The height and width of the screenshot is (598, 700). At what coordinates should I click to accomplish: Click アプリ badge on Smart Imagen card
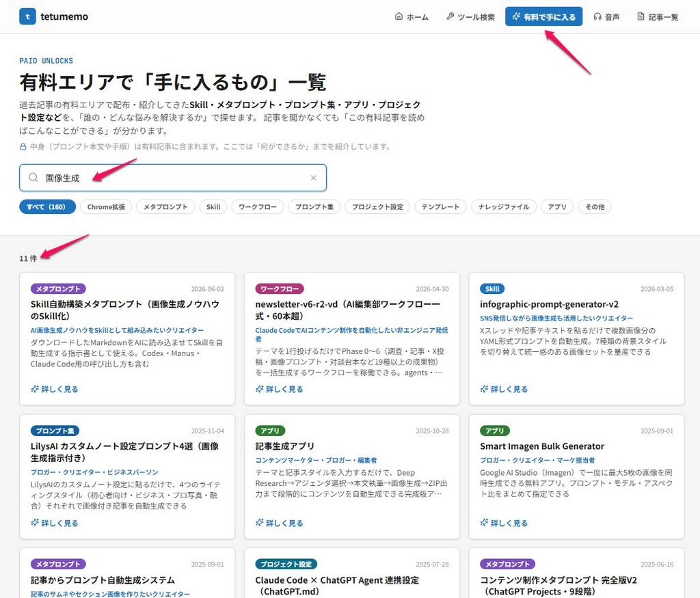tap(495, 431)
